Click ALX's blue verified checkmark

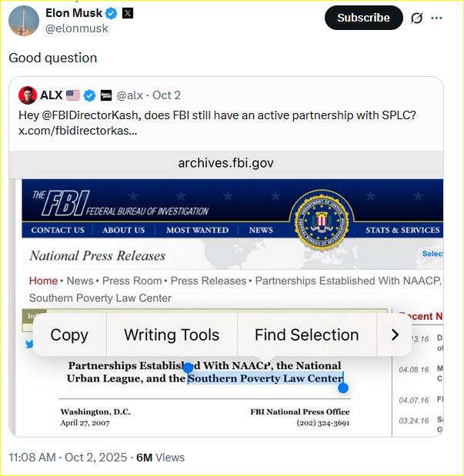pos(89,95)
